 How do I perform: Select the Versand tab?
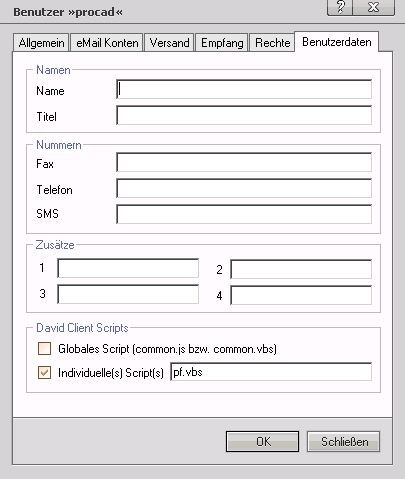click(169, 43)
